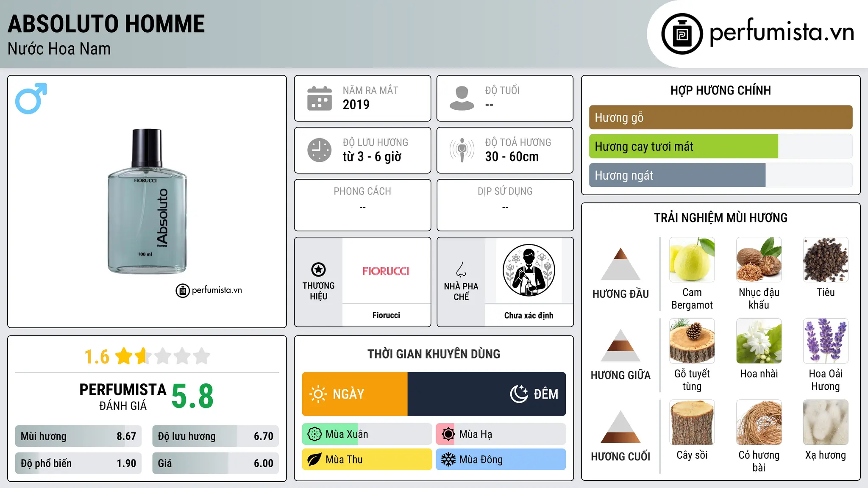
Task: Click the perfumer illustration circle
Action: point(529,270)
